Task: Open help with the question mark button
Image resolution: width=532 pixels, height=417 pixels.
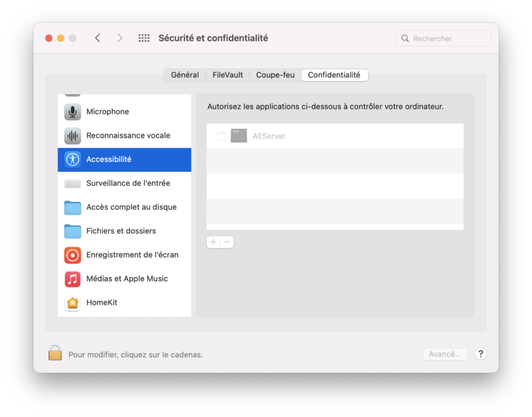Action: pos(481,354)
